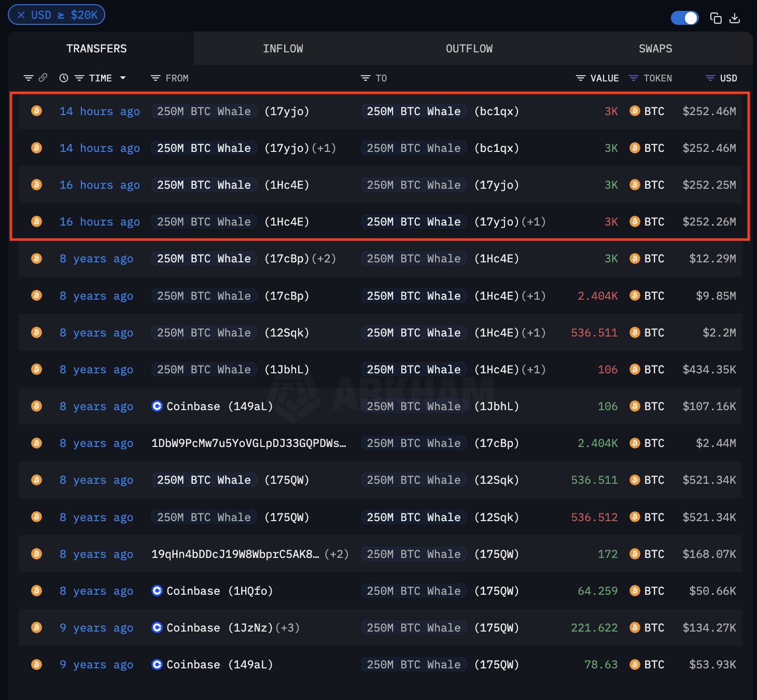
Task: Click the copy icon at top right
Action: (716, 18)
